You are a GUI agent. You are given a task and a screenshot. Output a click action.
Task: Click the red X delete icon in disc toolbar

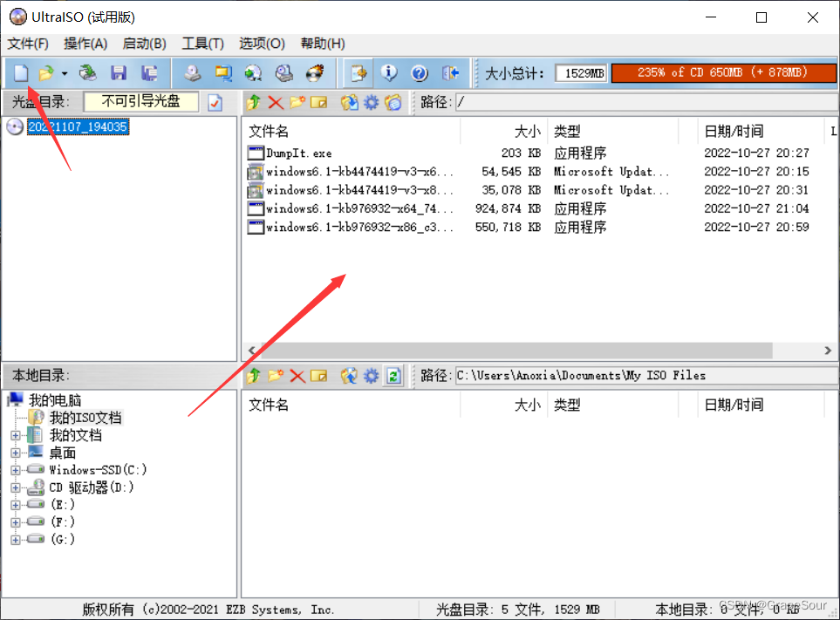click(276, 102)
